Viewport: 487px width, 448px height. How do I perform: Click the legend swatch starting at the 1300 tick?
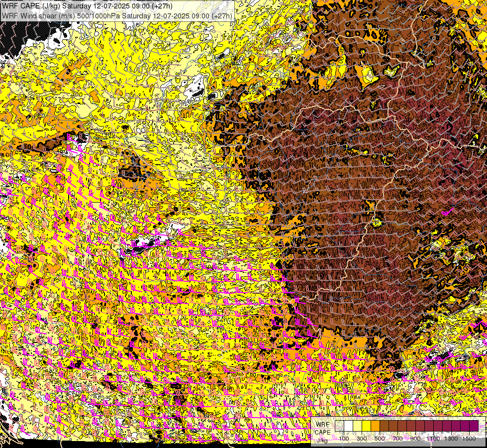[x=456, y=426]
